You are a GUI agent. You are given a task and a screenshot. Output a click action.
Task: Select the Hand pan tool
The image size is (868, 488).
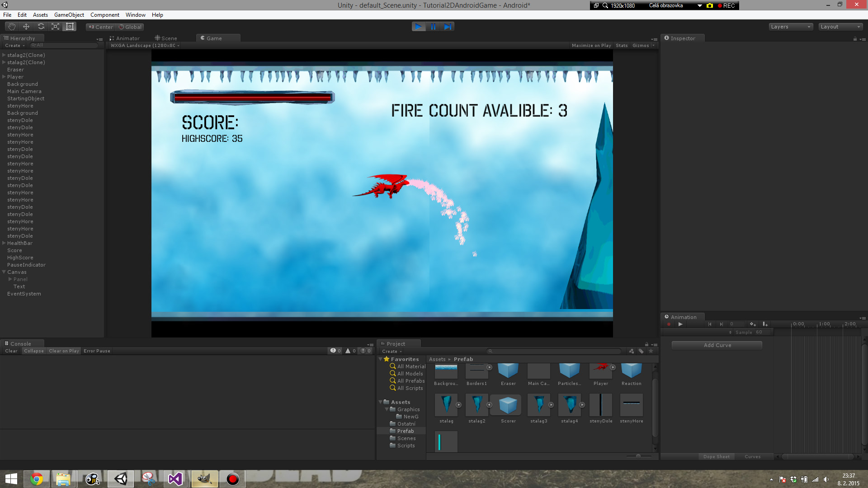[x=11, y=26]
